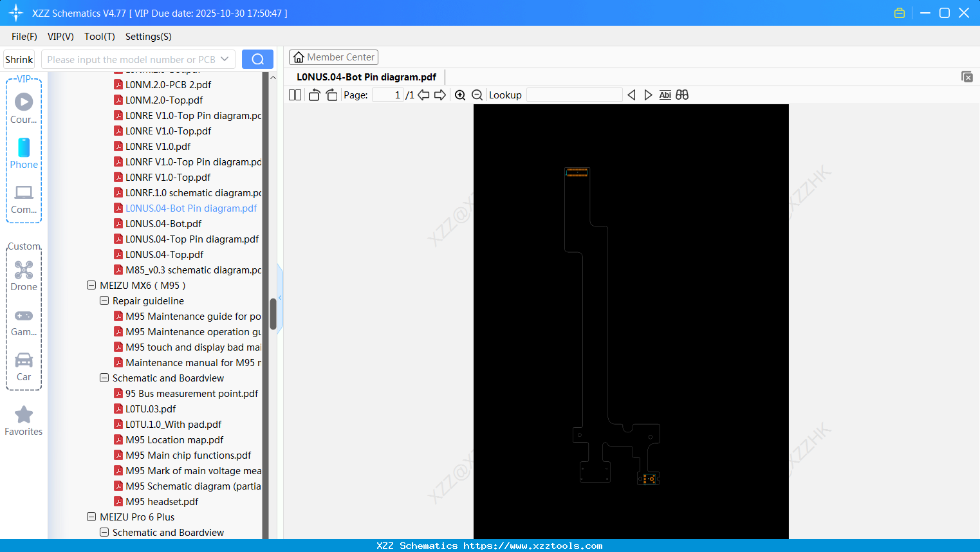This screenshot has width=980, height=552.
Task: Zoom out of the Bot pin diagram
Action: pyautogui.click(x=477, y=95)
